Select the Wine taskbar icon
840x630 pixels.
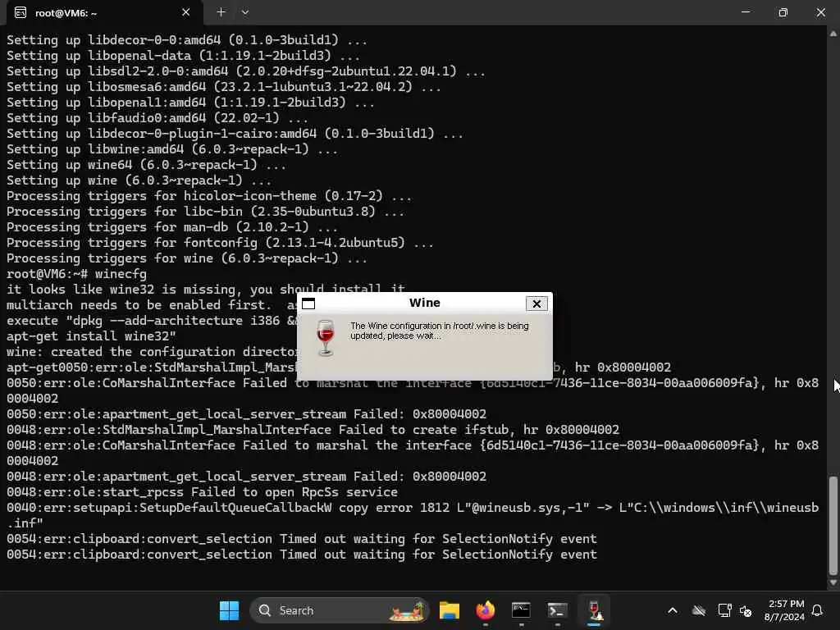click(x=594, y=610)
